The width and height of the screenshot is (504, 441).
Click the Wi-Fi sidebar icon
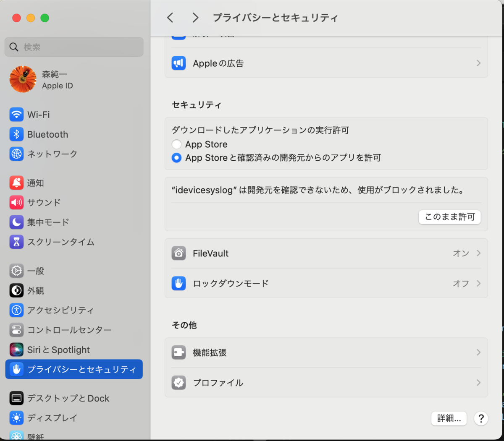click(x=16, y=115)
